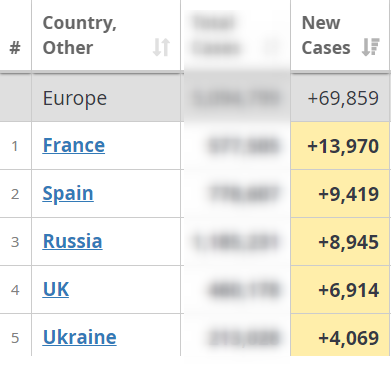Click Europe's +69,859 new cases cell
Viewport: 391px width, 369px height.
(x=340, y=98)
